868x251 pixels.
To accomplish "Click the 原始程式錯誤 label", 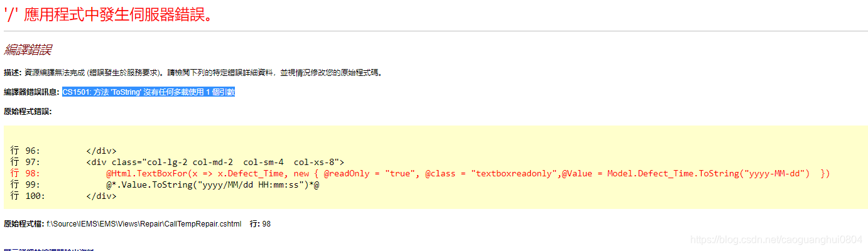I will pos(28,112).
